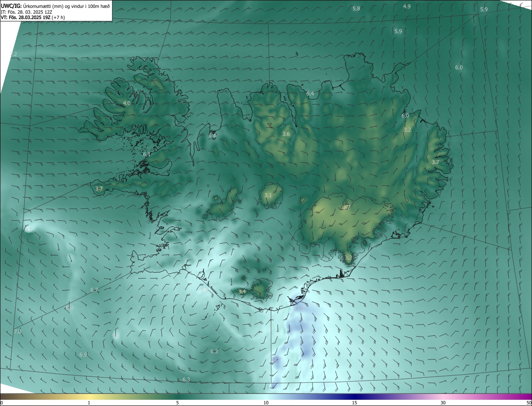The image size is (532, 406).
Task: Click the 15 tick on the color scale
Action: point(355,403)
